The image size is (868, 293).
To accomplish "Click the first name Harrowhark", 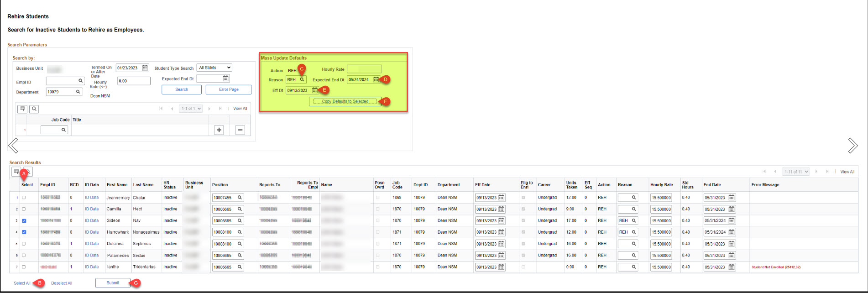I will 118,232.
